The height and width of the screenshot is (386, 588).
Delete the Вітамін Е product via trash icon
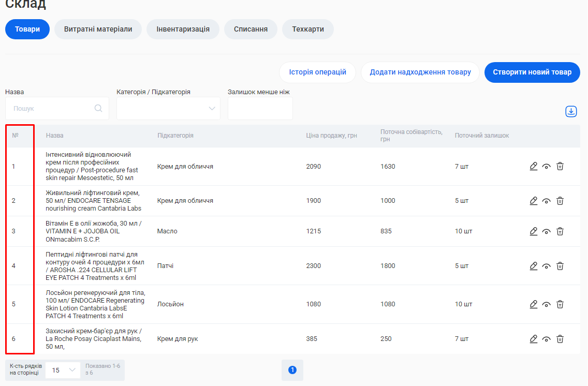coord(560,231)
